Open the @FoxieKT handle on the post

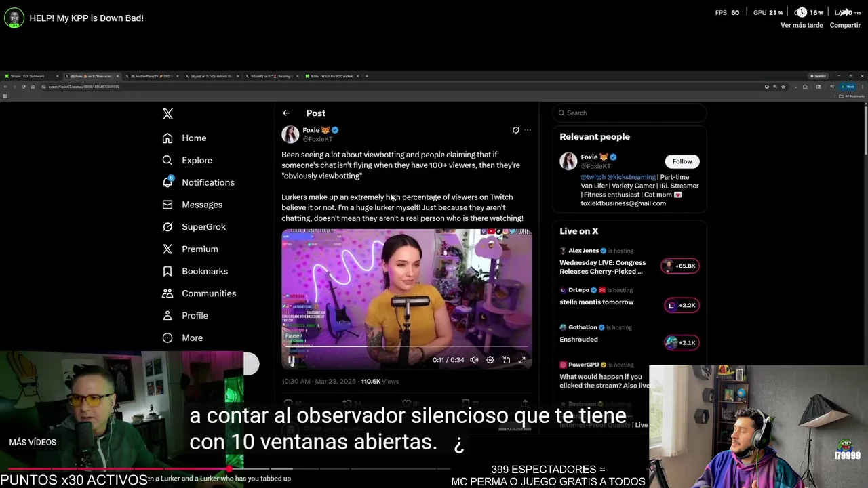317,139
